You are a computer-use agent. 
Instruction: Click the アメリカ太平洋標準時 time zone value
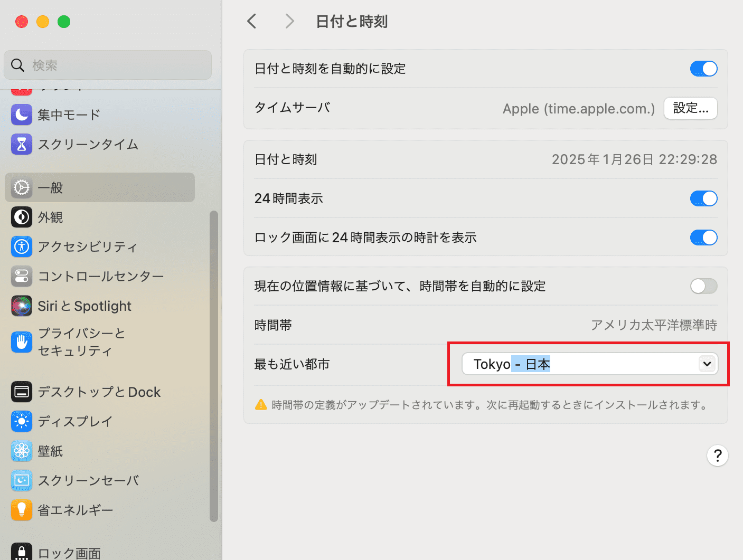654,325
